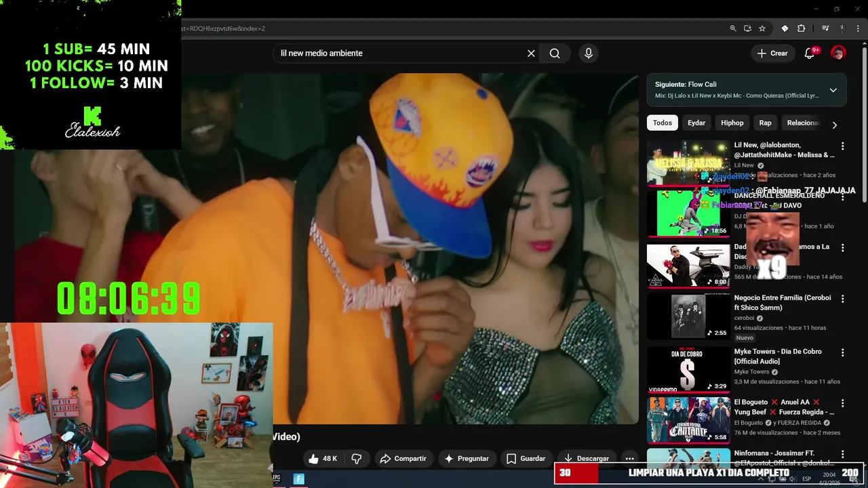Click the tag-shaped extension icon
The width and height of the screenshot is (868, 488).
[785, 28]
